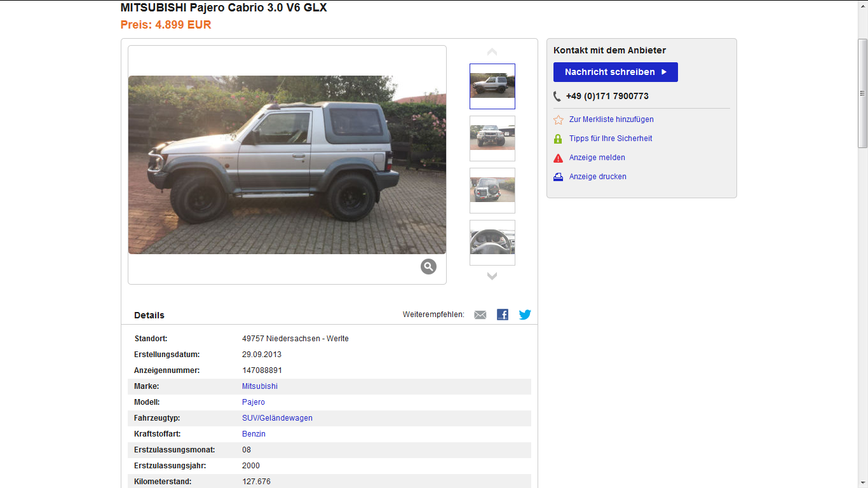This screenshot has width=868, height=488.
Task: Show more thumbnails with down chevron
Action: (492, 276)
